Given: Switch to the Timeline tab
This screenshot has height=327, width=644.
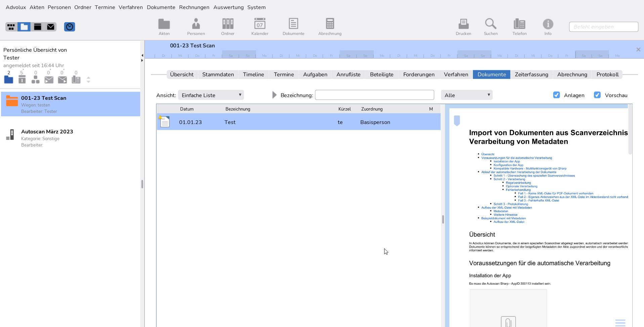Looking at the screenshot, I should point(253,75).
